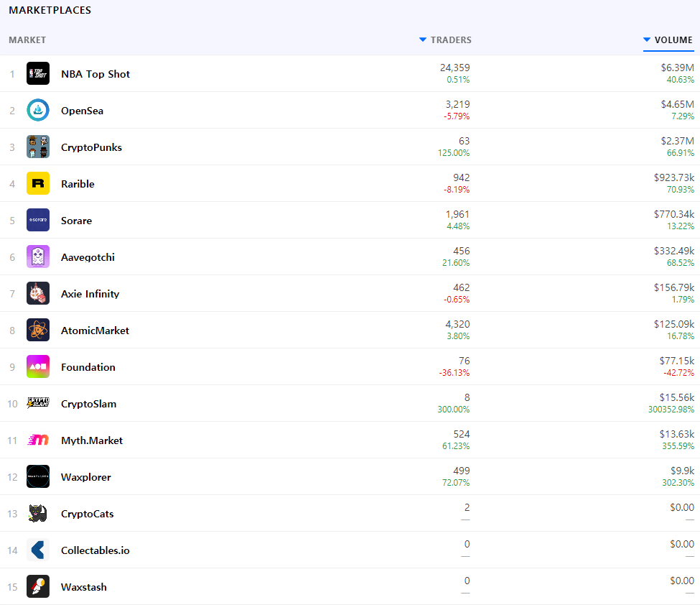The width and height of the screenshot is (700, 605).
Task: Click NBA Top Shot's $6.39M volume value
Action: coord(677,68)
